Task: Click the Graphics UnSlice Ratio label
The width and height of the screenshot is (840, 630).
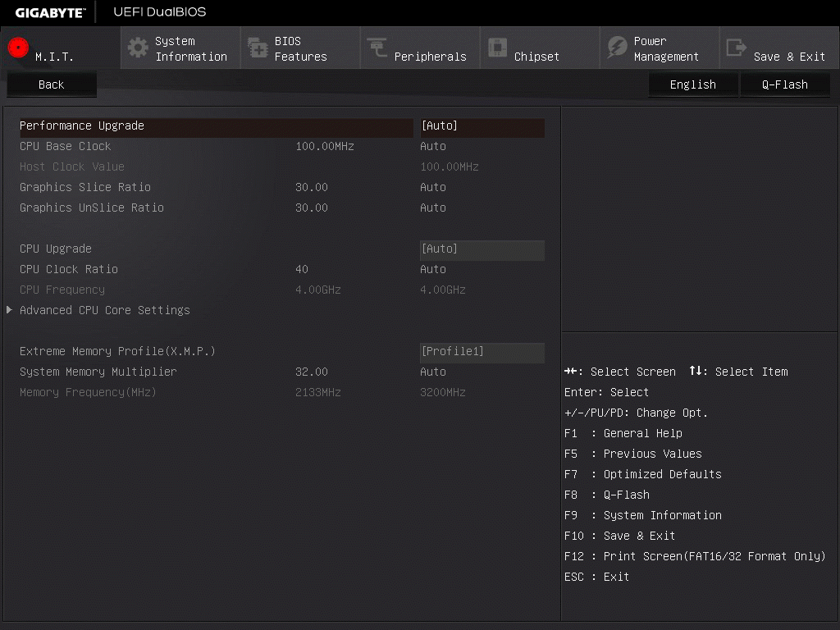Action: click(x=92, y=208)
